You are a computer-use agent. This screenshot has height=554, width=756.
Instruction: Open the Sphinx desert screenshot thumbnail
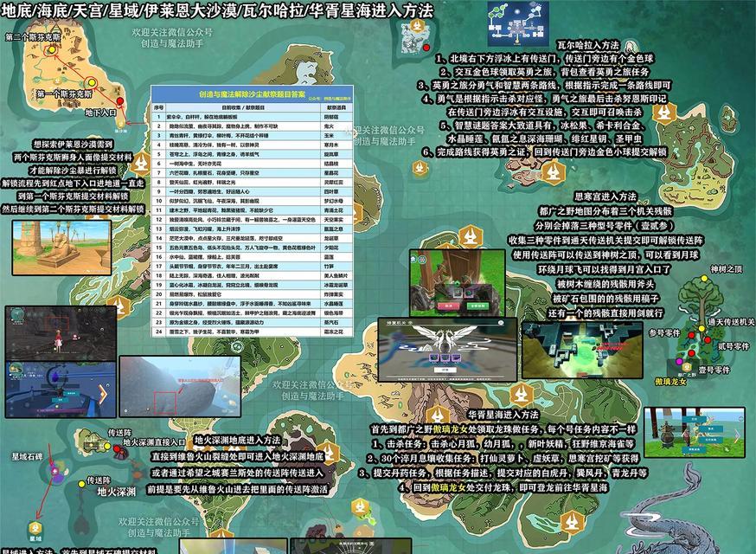(61, 248)
